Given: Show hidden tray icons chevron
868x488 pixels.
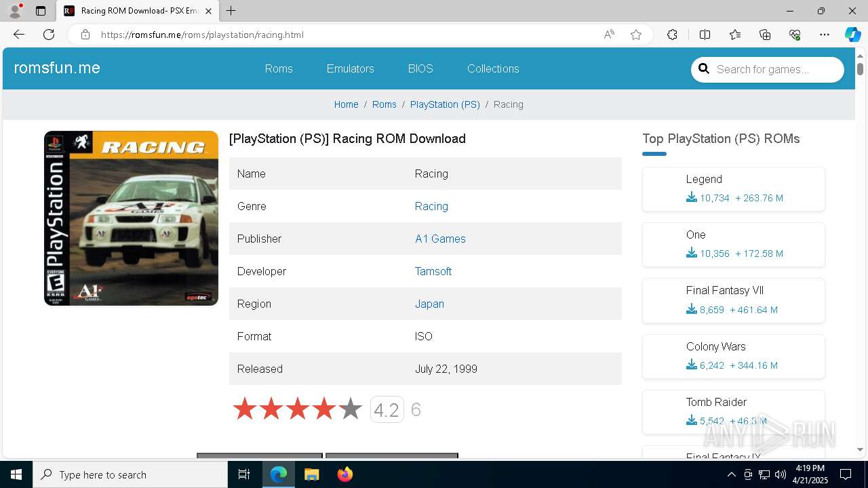Looking at the screenshot, I should click(x=731, y=474).
